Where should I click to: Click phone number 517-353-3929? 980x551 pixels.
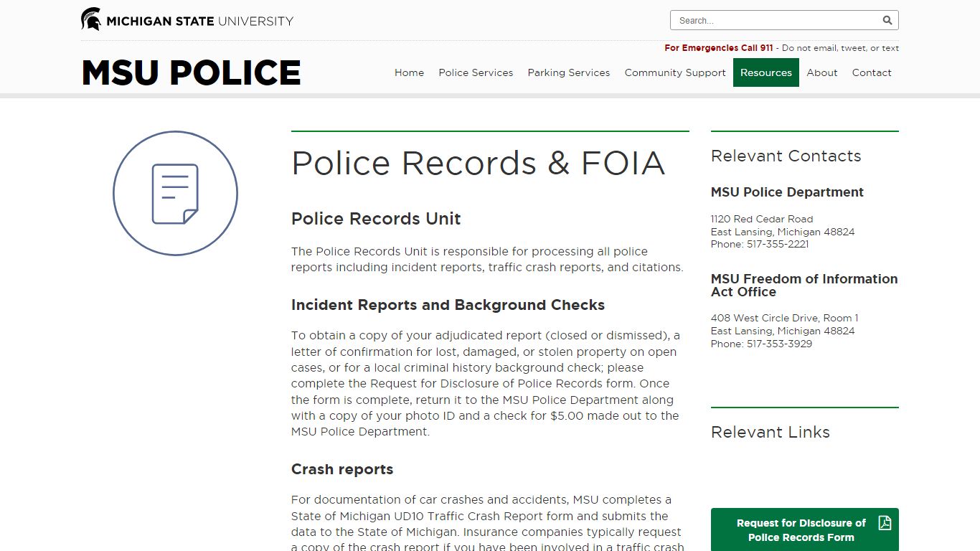(779, 344)
